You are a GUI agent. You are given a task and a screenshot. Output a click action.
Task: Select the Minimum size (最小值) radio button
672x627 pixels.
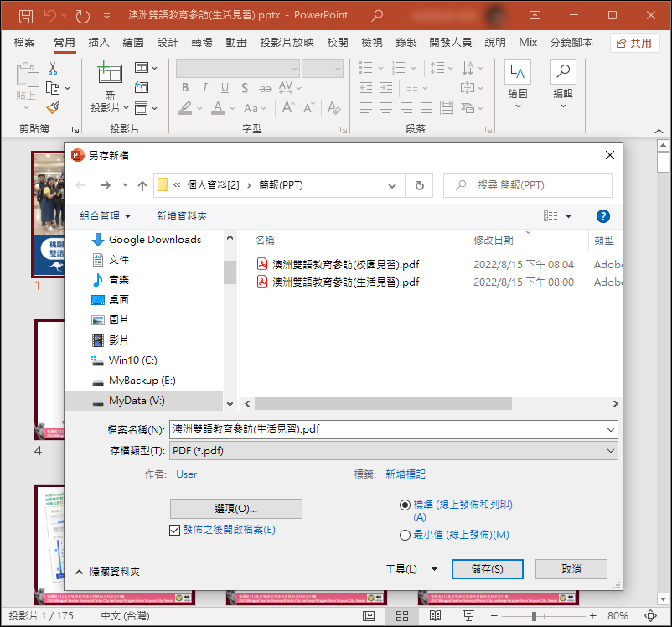click(405, 536)
